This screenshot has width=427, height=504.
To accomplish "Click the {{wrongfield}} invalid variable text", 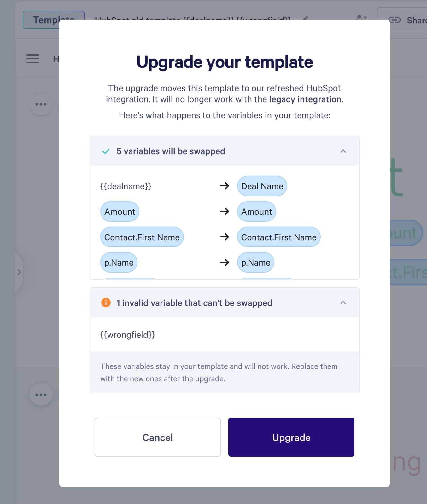I will (x=128, y=335).
